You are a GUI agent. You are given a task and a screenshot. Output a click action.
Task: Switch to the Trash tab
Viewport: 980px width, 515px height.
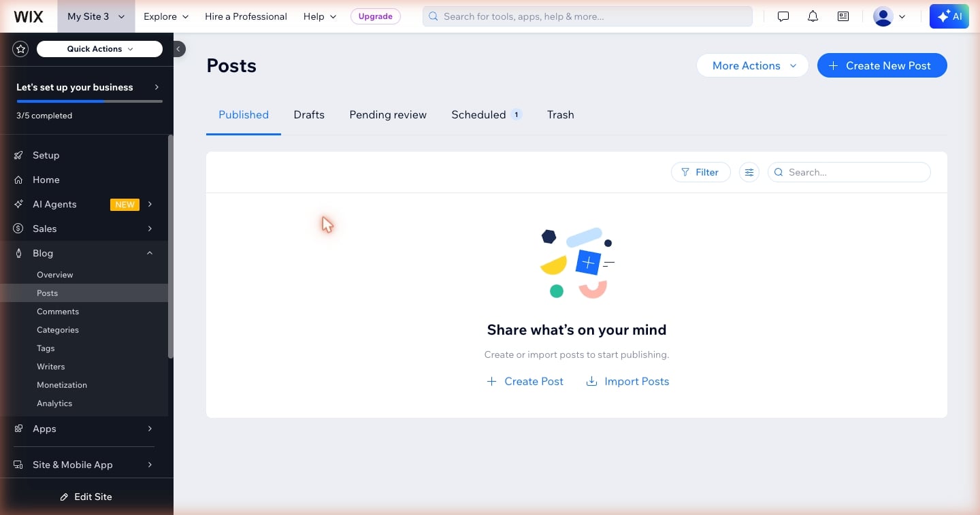click(561, 115)
